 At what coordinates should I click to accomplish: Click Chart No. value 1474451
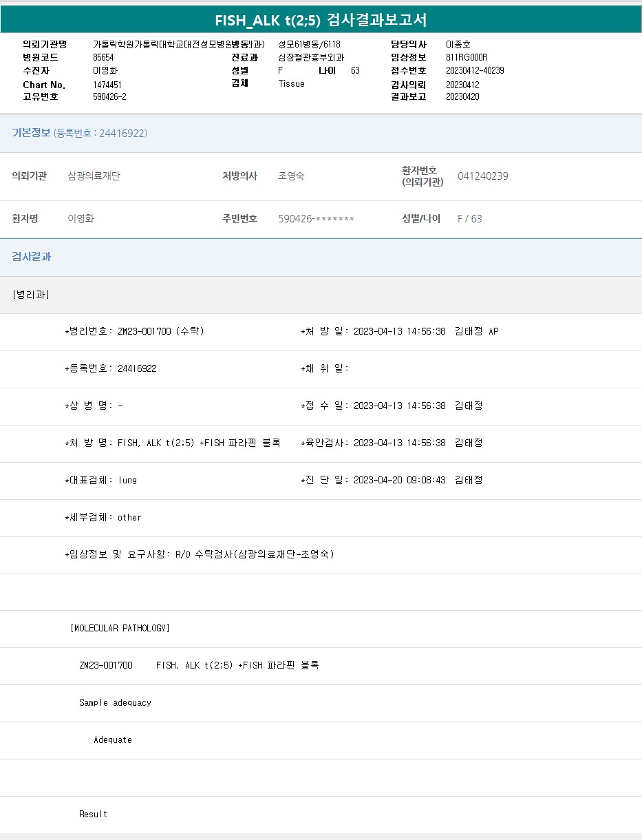click(x=107, y=85)
